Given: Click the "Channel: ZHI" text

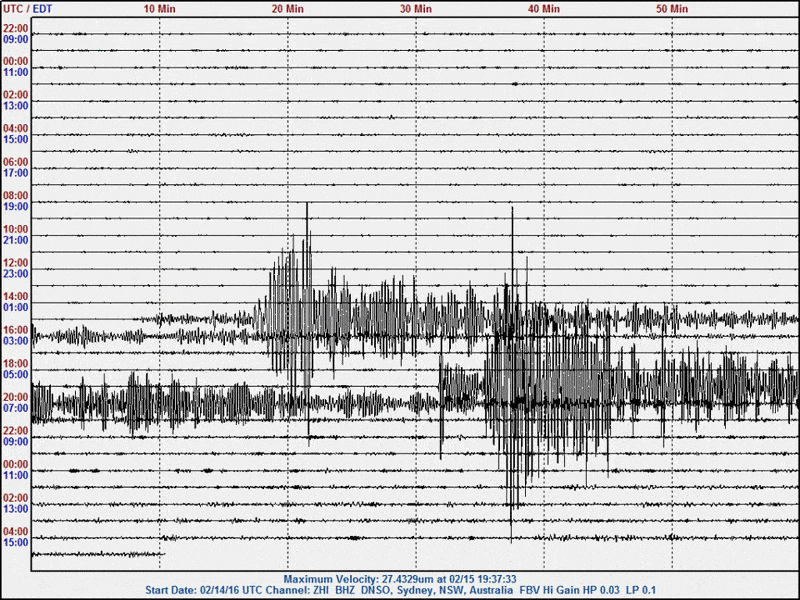Looking at the screenshot, I should click(298, 590).
